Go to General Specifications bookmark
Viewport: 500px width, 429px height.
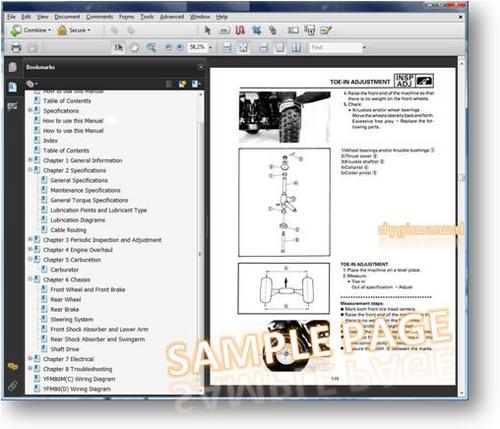(x=79, y=180)
